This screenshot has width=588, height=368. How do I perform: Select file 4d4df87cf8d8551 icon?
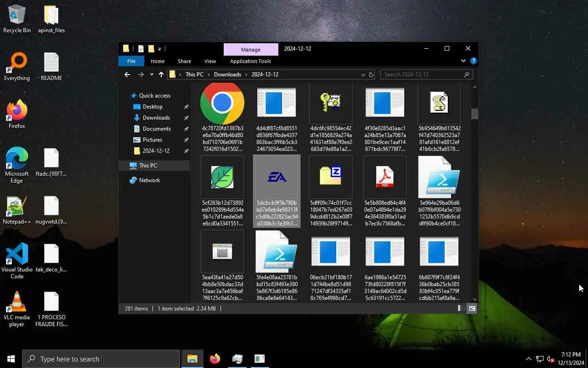[277, 103]
